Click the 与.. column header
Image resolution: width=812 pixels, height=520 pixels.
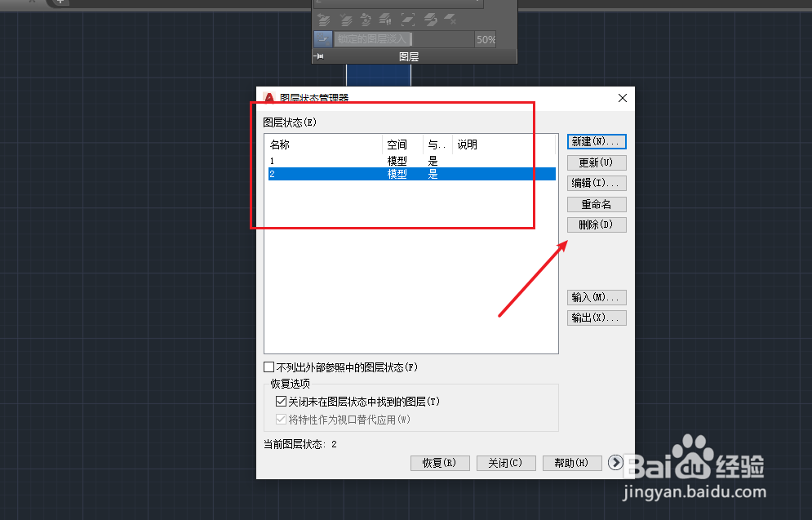click(x=437, y=144)
